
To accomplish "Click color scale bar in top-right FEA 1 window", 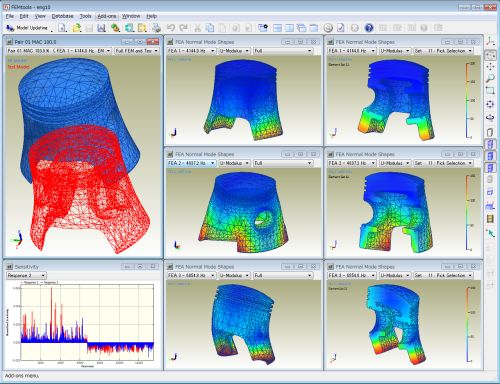I will tap(469, 100).
